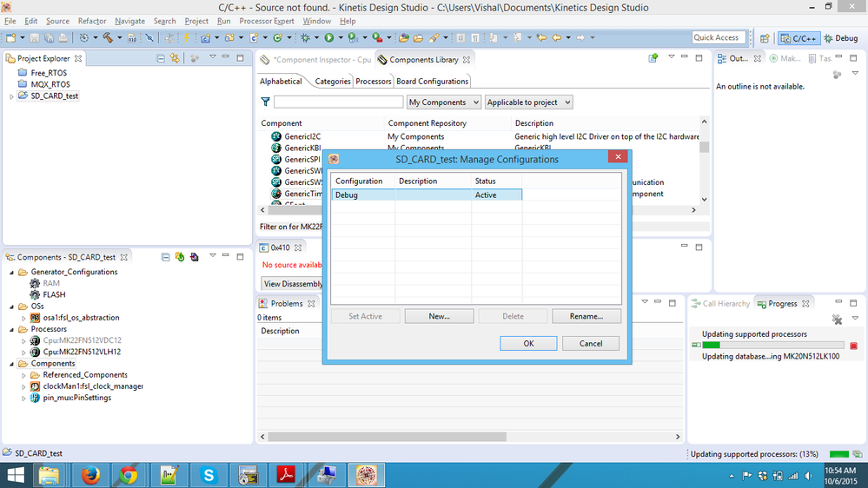Click Generate Processor Expert Code icon in Components panel

click(180, 257)
